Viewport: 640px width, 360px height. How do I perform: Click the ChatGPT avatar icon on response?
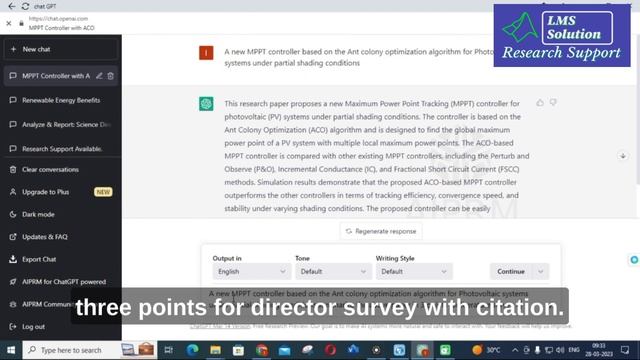(x=206, y=104)
